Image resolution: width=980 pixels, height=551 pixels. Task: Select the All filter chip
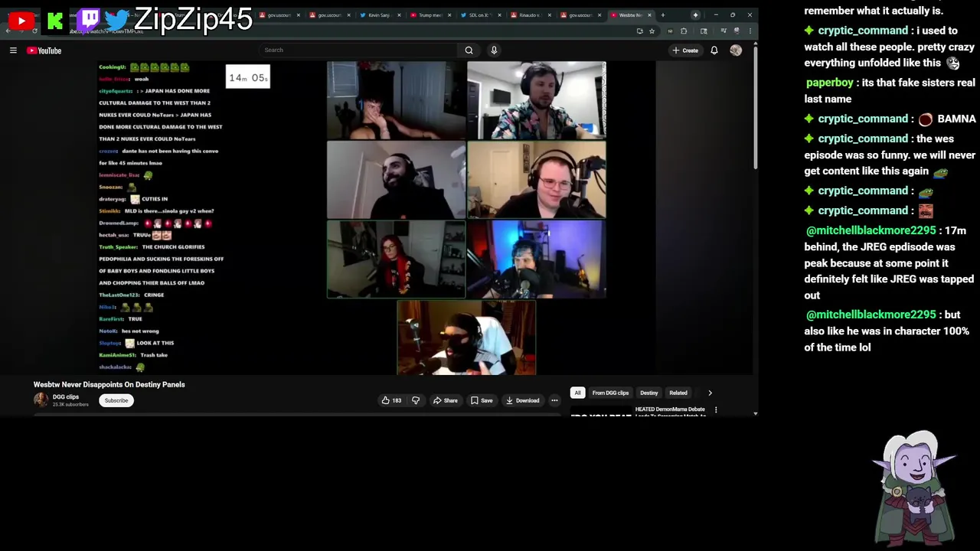pos(578,393)
